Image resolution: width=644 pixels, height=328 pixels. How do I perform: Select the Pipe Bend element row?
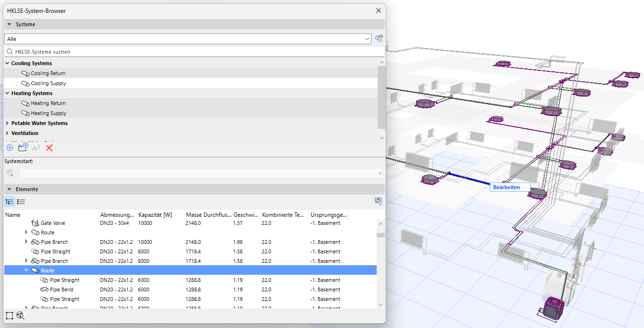[x=191, y=289]
